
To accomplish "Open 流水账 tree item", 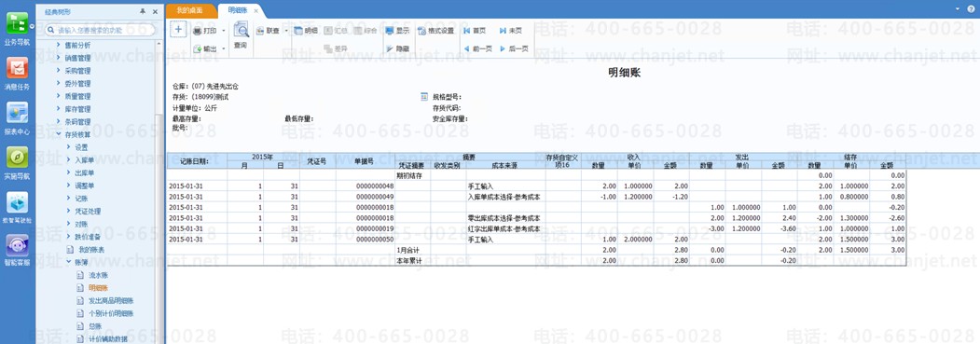I will point(92,275).
